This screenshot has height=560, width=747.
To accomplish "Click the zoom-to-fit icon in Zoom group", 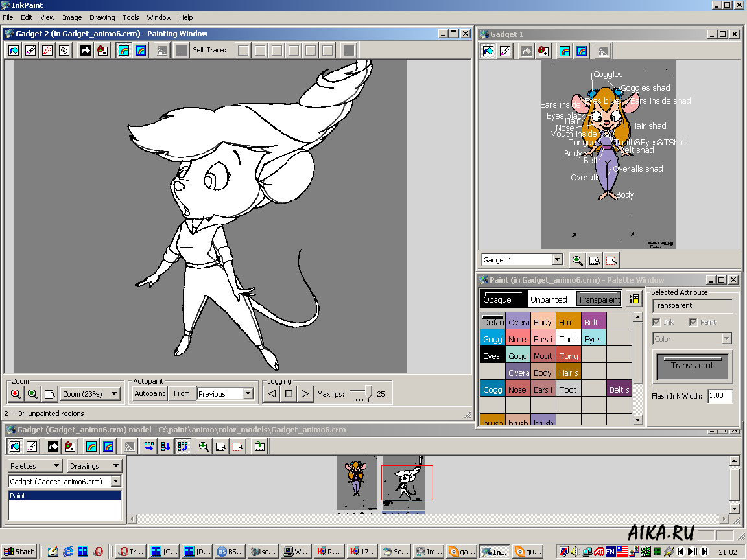I will click(49, 394).
